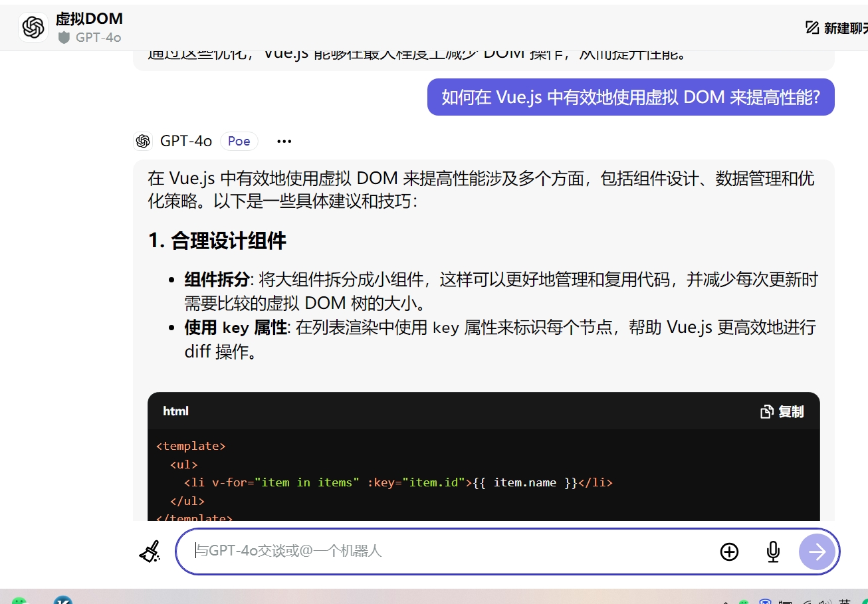Screen dimensions: 868x604
Task: Copy the code with the 复制 button
Action: pyautogui.click(x=782, y=412)
